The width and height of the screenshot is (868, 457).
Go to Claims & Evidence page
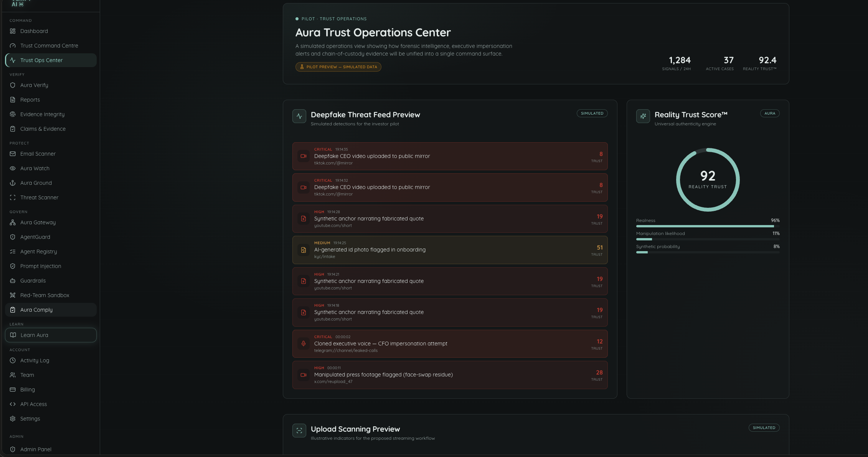click(x=51, y=129)
